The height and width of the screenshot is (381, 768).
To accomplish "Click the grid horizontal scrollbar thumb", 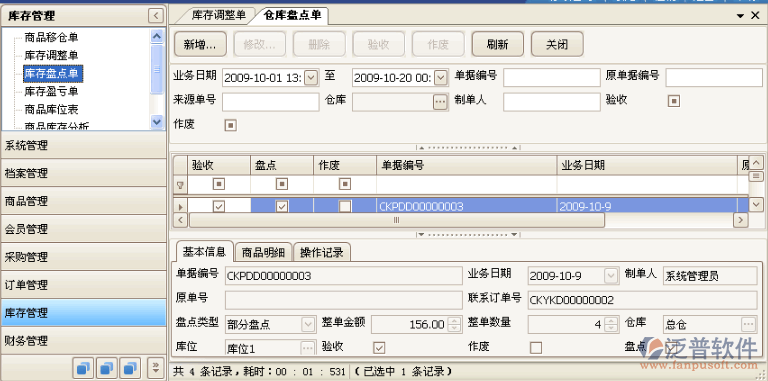I will 397,220.
